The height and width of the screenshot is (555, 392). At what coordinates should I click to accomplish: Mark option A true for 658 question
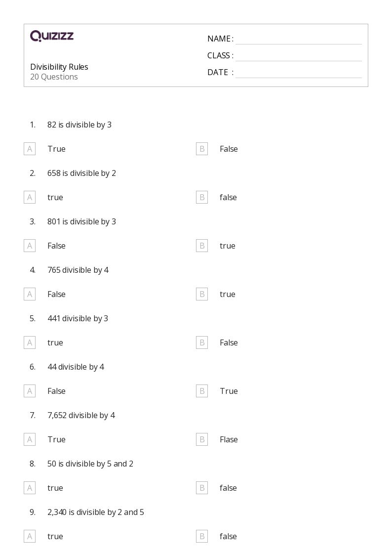tap(30, 197)
